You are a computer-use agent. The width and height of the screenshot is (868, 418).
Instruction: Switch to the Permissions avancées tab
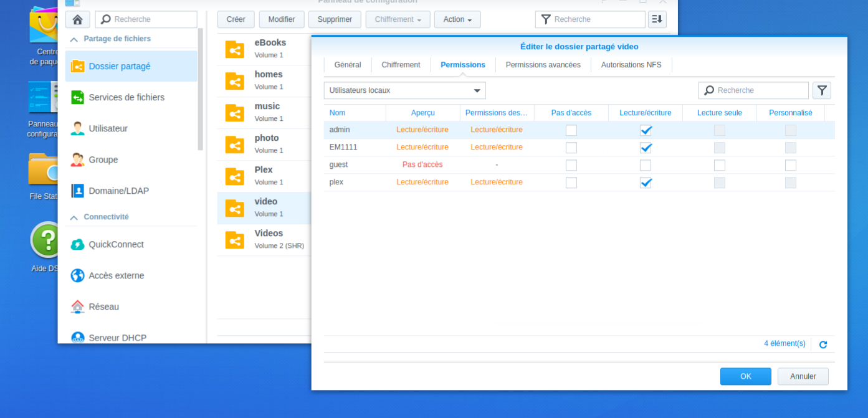click(x=543, y=65)
